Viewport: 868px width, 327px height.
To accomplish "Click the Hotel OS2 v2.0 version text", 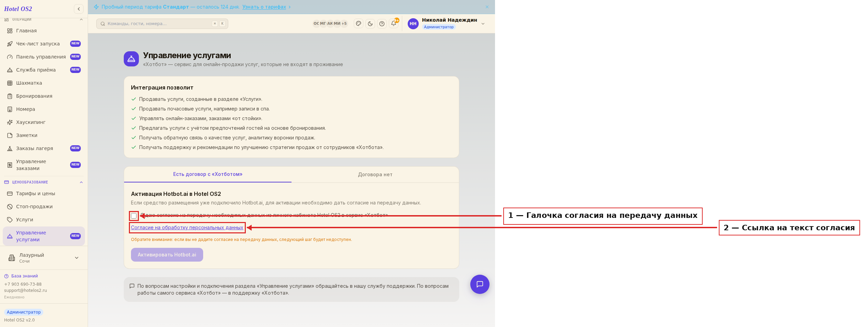I will [x=19, y=320].
